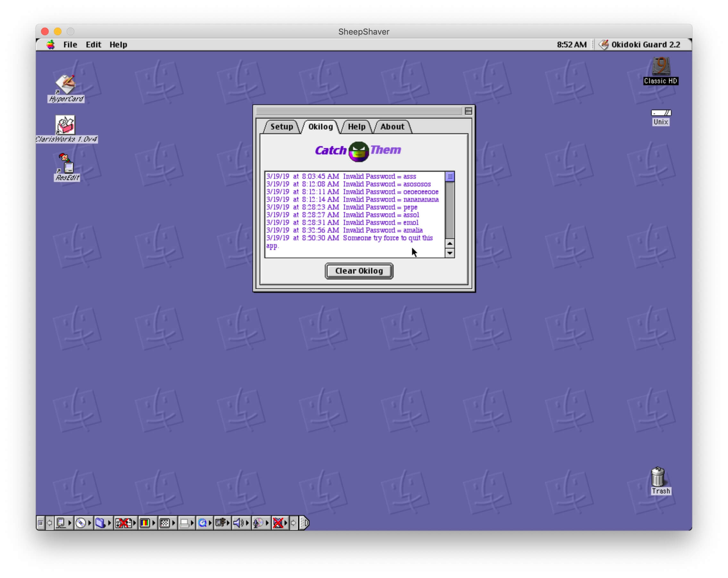
Task: Open the Edit menu
Action: pyautogui.click(x=93, y=45)
